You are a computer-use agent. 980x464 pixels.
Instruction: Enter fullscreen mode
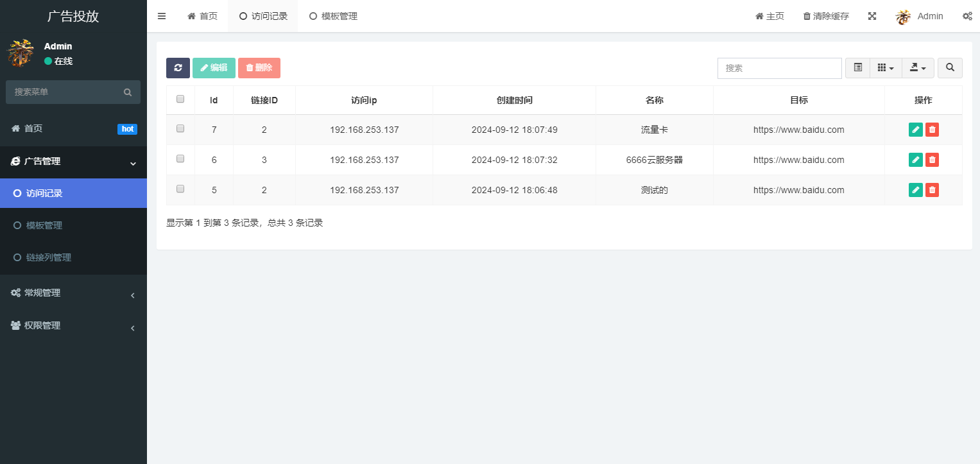tap(872, 15)
